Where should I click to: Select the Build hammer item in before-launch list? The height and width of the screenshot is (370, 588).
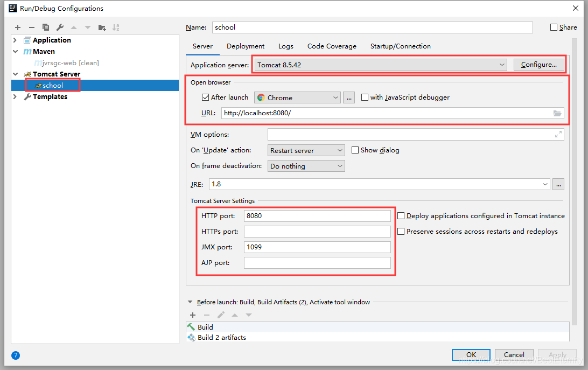coord(377,327)
